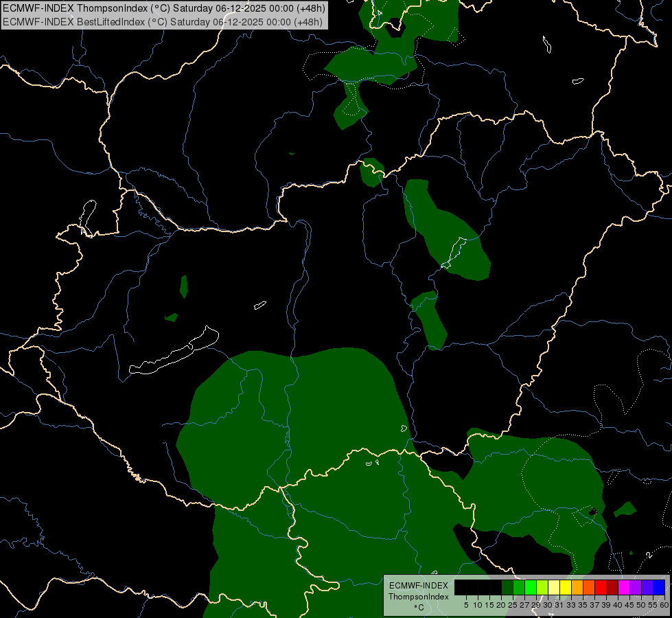
Task: Click the legend tick label '5'
Action: pyautogui.click(x=466, y=605)
